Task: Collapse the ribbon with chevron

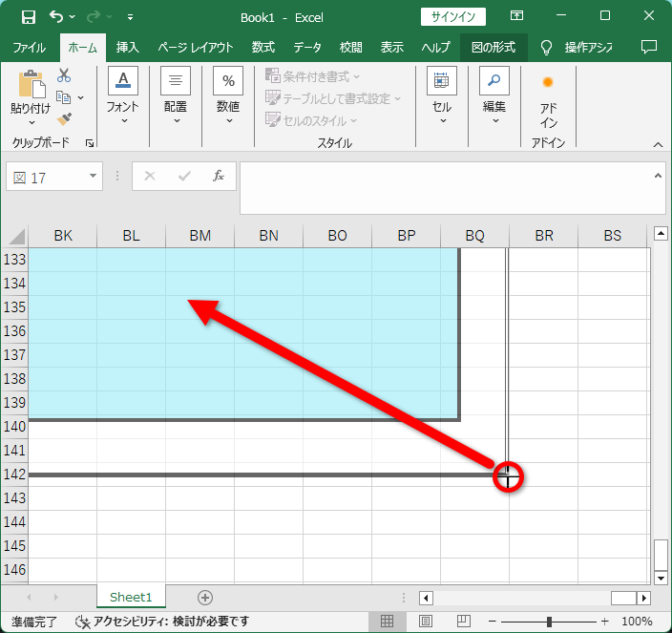Action: pos(658,145)
